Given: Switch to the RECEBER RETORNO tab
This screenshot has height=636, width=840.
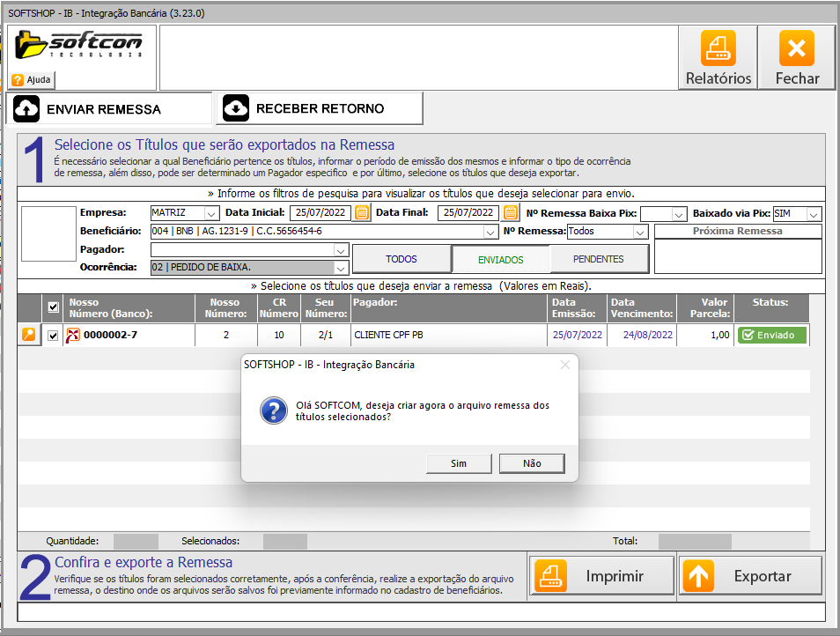Looking at the screenshot, I should [x=319, y=108].
